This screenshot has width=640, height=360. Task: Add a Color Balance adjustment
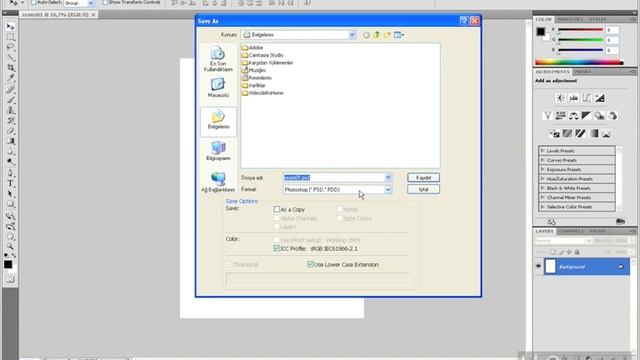coord(573,116)
